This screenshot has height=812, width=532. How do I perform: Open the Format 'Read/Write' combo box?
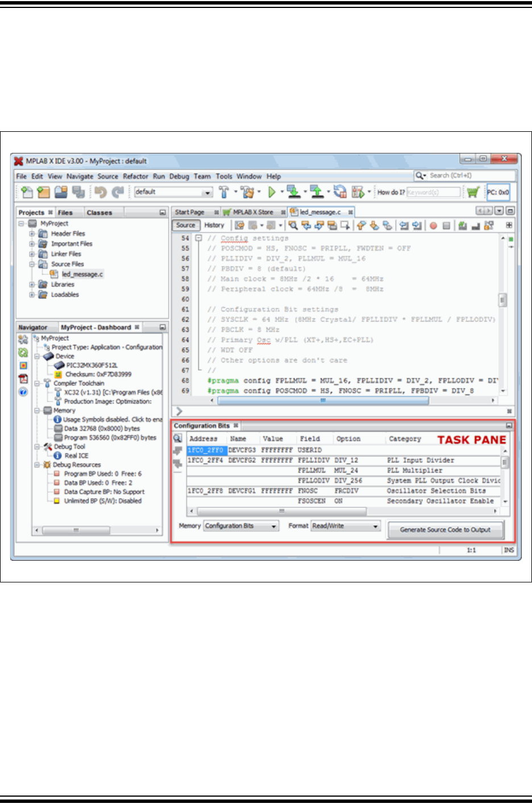pyautogui.click(x=345, y=526)
